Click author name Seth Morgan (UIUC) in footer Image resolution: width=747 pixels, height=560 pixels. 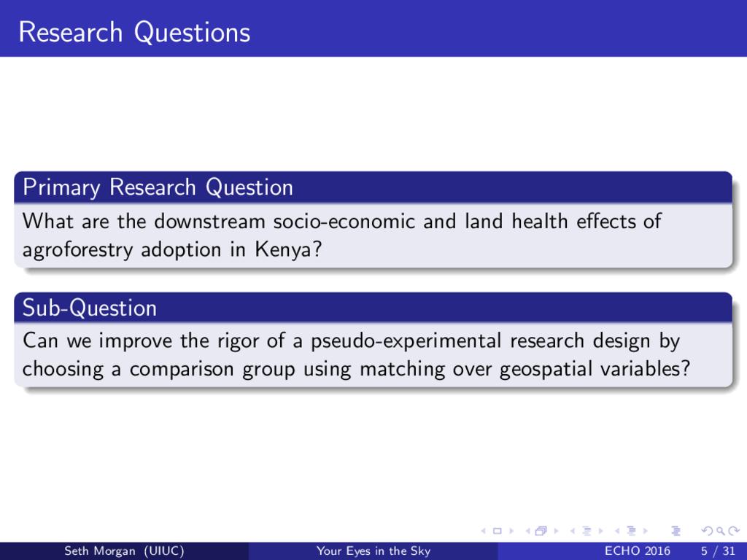pos(124,551)
